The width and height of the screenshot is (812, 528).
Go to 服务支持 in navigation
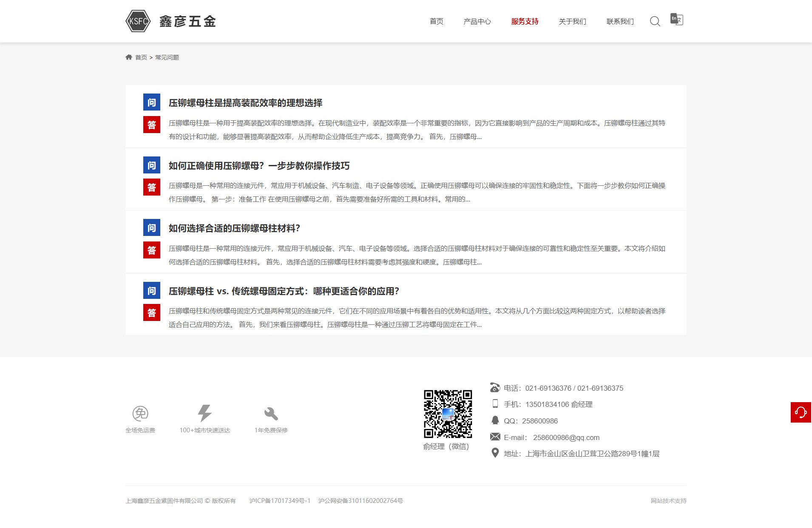point(525,22)
